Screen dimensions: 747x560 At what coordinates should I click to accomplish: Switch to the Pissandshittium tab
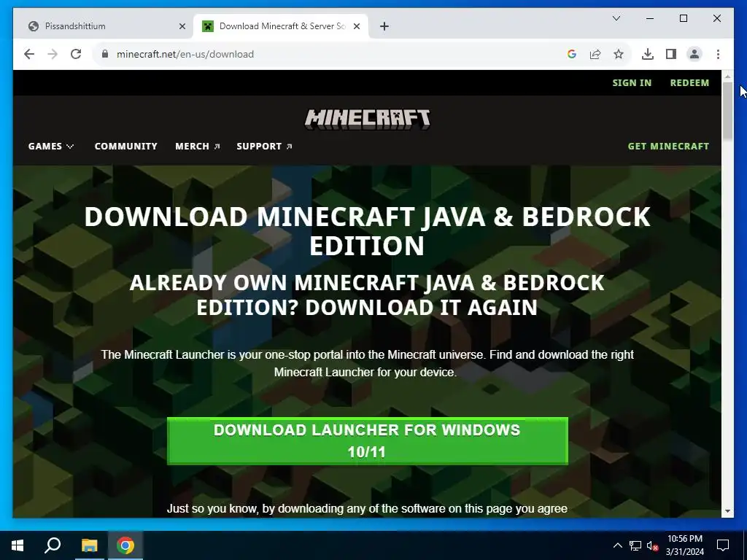click(104, 26)
